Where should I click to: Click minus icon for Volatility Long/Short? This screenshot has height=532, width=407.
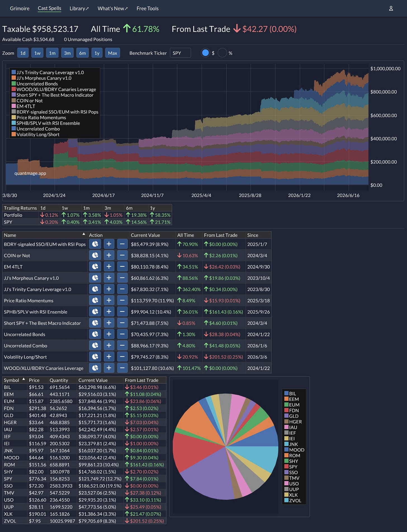click(x=122, y=357)
